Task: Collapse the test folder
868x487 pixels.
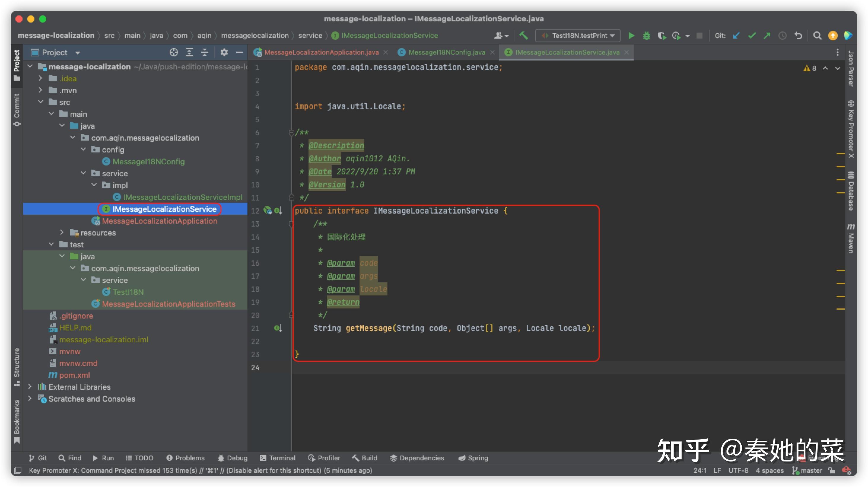Action: (51, 244)
